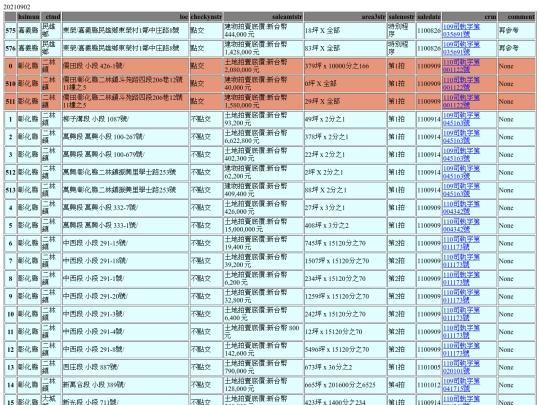Click the 665坪 x 201600分之6525 area cell
The height and width of the screenshot is (405, 540).
(345, 385)
